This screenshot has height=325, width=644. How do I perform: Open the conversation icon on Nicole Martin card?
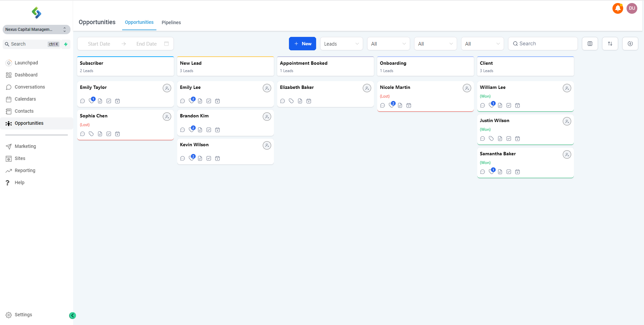coord(383,105)
